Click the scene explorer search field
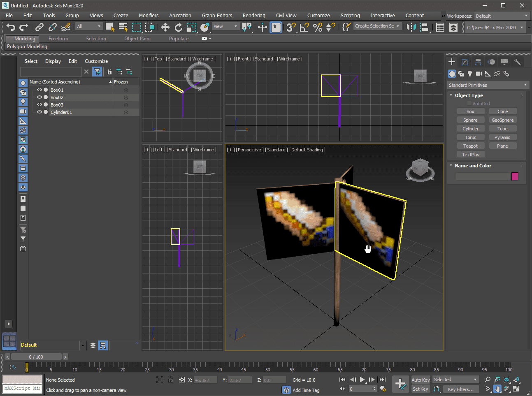The image size is (532, 396). 51,72
